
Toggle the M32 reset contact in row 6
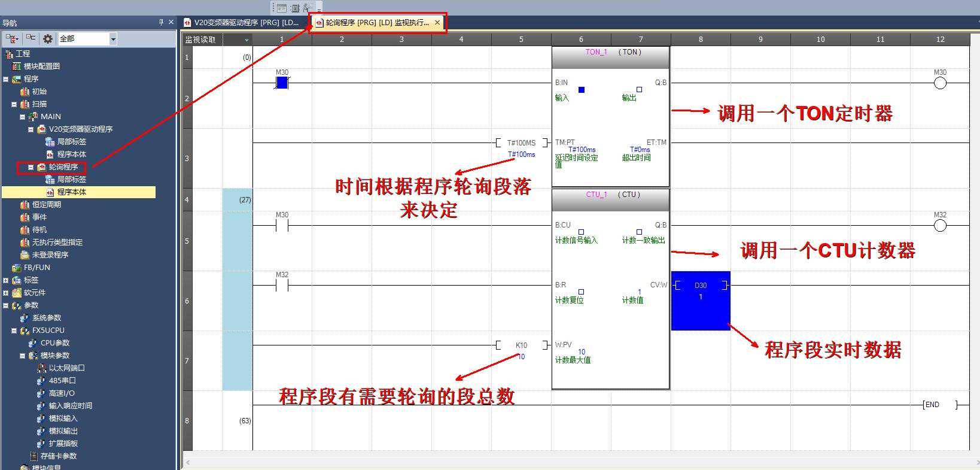click(282, 286)
